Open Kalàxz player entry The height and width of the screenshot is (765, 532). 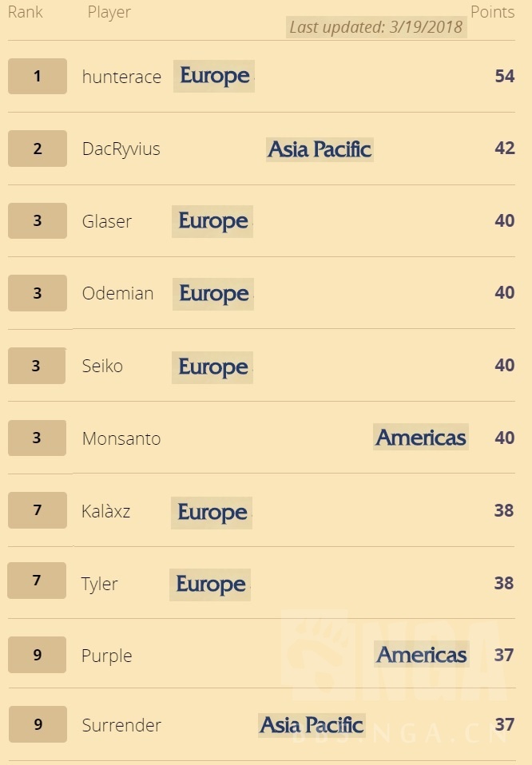tap(106, 511)
